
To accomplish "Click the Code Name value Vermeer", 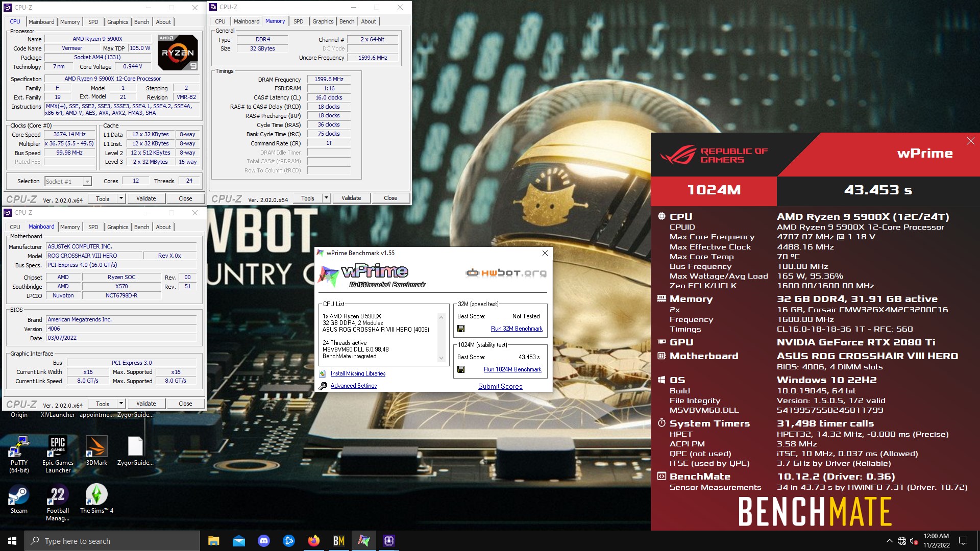I will [72, 48].
